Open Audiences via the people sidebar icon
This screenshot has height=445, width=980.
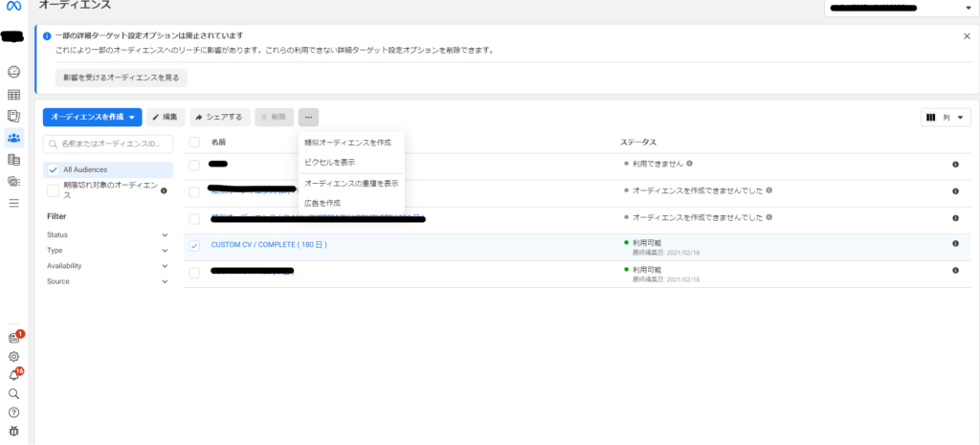tap(13, 138)
